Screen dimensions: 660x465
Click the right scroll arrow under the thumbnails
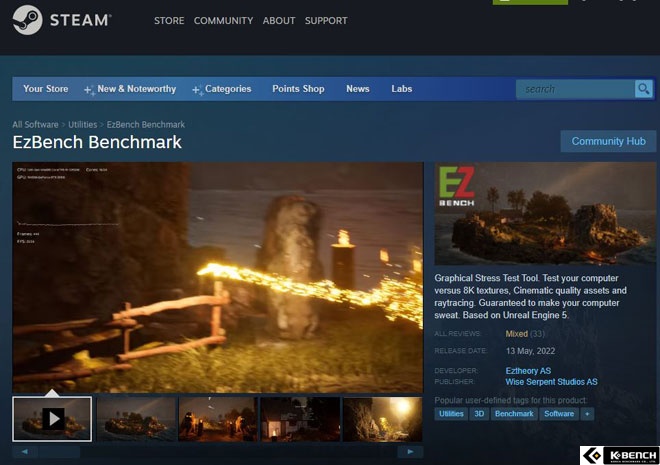(410, 452)
